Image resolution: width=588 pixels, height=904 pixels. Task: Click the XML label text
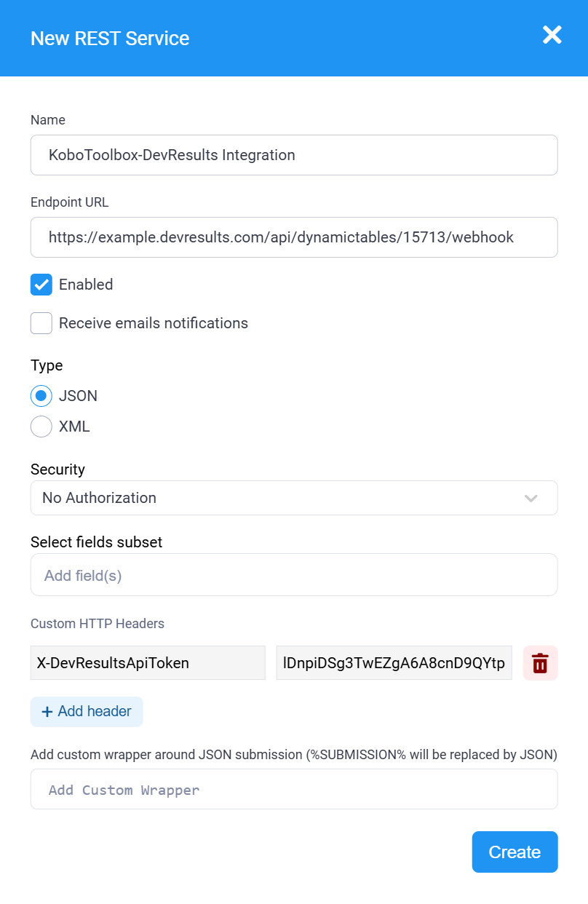(x=74, y=427)
